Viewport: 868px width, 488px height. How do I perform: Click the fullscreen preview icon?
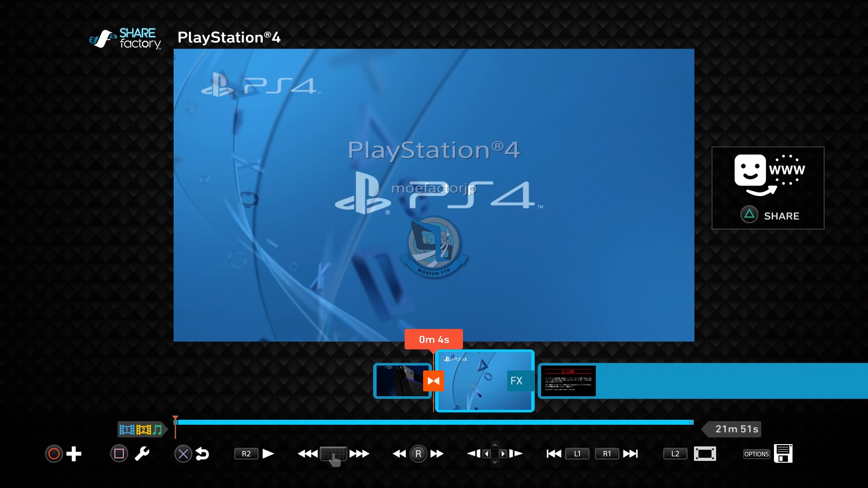tap(705, 454)
